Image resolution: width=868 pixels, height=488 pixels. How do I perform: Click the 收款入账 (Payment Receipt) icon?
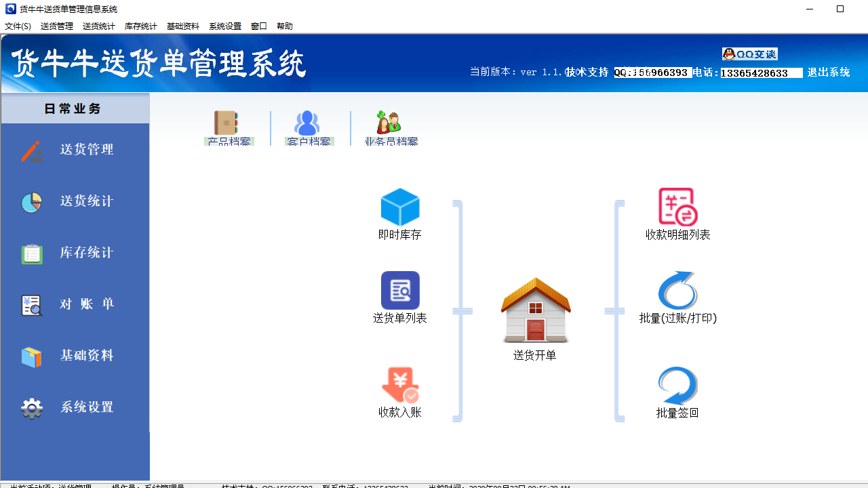pos(400,384)
